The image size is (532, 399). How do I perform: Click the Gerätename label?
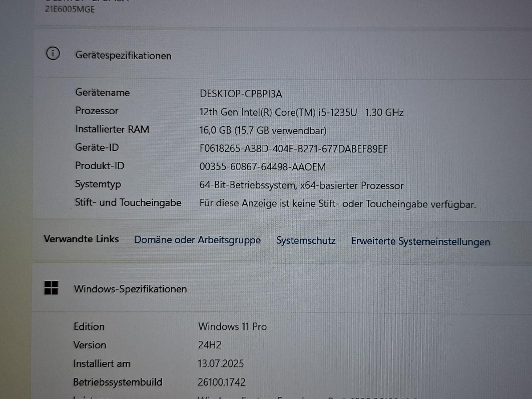coord(103,93)
